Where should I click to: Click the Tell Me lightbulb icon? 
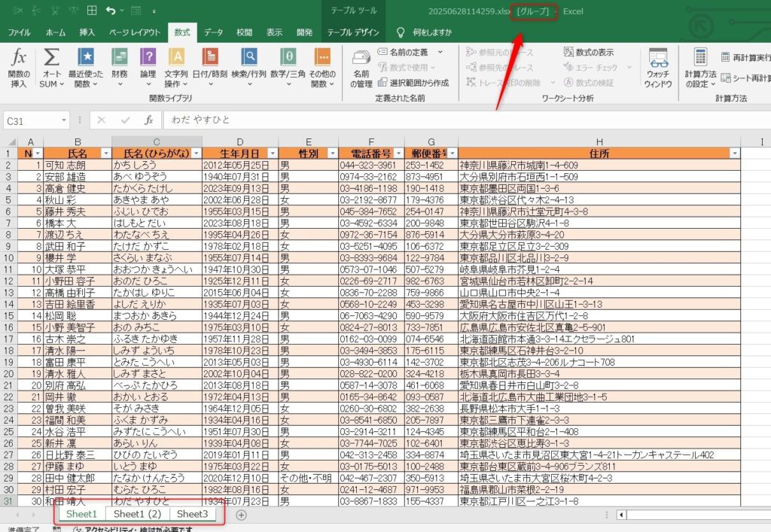(401, 32)
